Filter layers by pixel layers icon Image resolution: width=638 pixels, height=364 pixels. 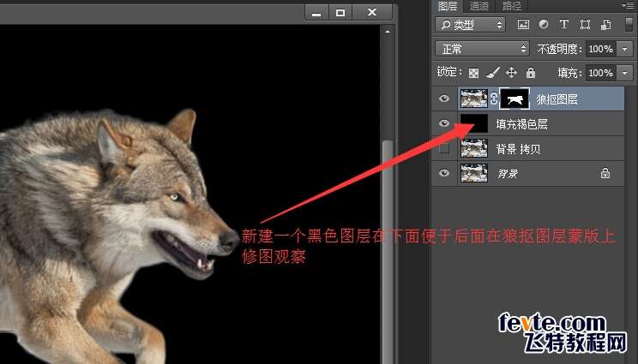pyautogui.click(x=523, y=25)
